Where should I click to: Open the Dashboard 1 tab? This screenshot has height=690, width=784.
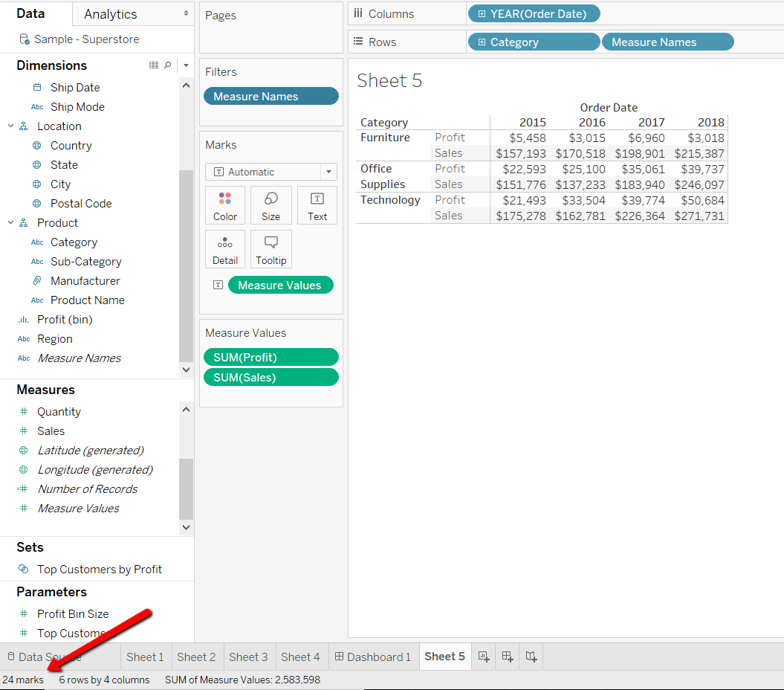pos(374,657)
